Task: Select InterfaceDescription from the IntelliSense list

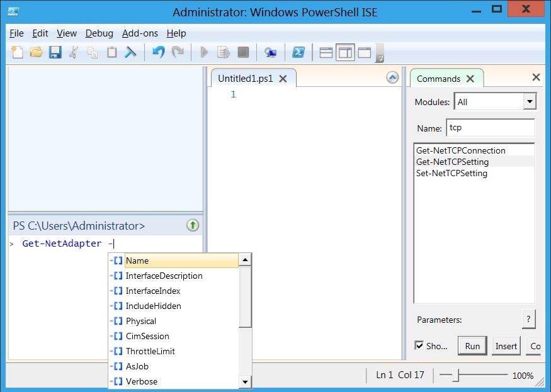Action: point(164,276)
